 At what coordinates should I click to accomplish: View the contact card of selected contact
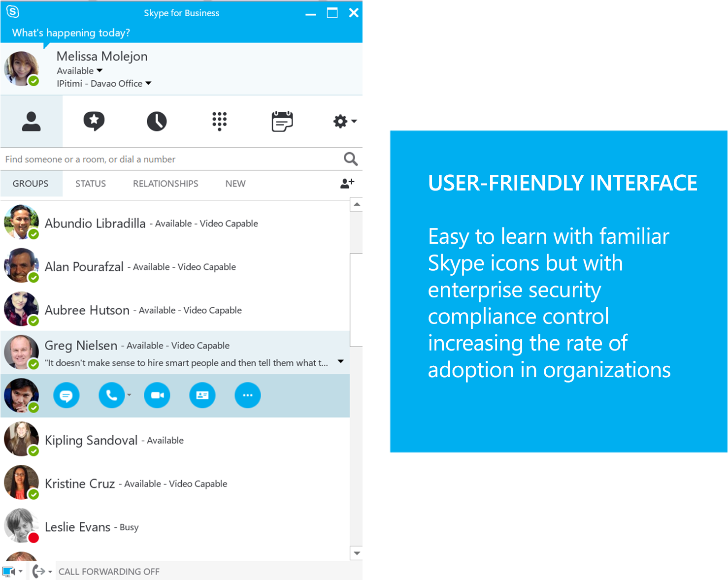pos(202,395)
